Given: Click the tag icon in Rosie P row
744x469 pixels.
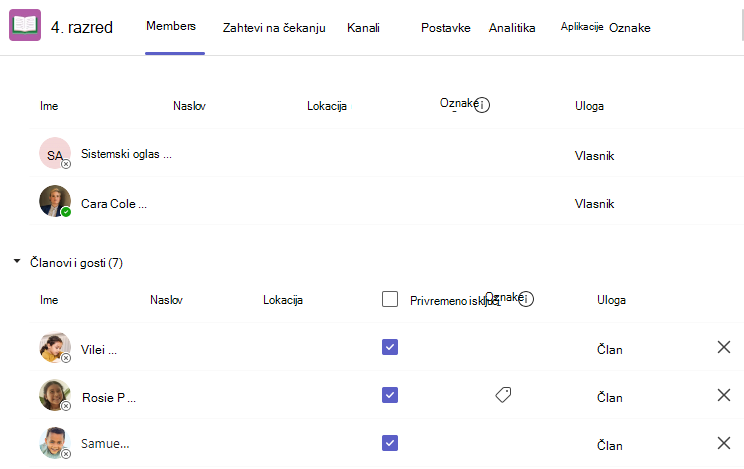Looking at the screenshot, I should [x=503, y=395].
